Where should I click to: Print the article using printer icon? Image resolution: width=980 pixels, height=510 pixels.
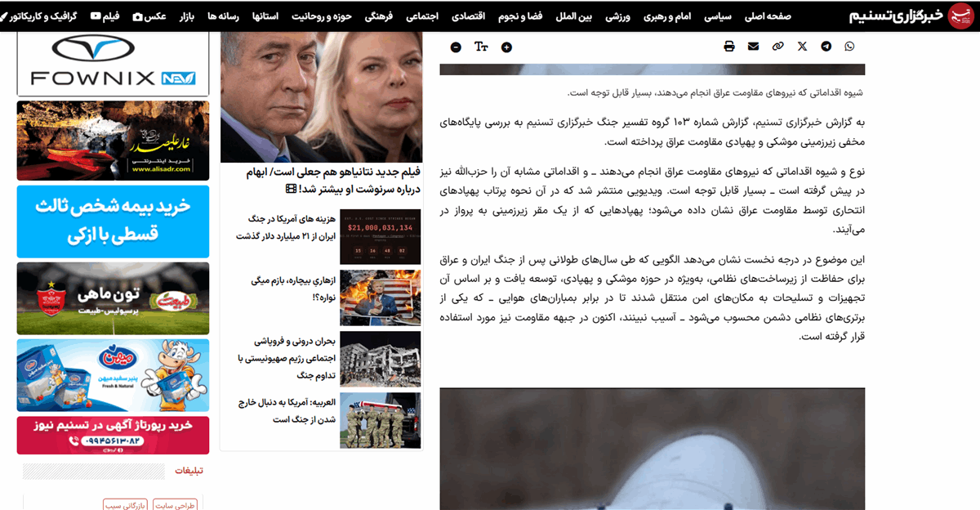tap(728, 47)
